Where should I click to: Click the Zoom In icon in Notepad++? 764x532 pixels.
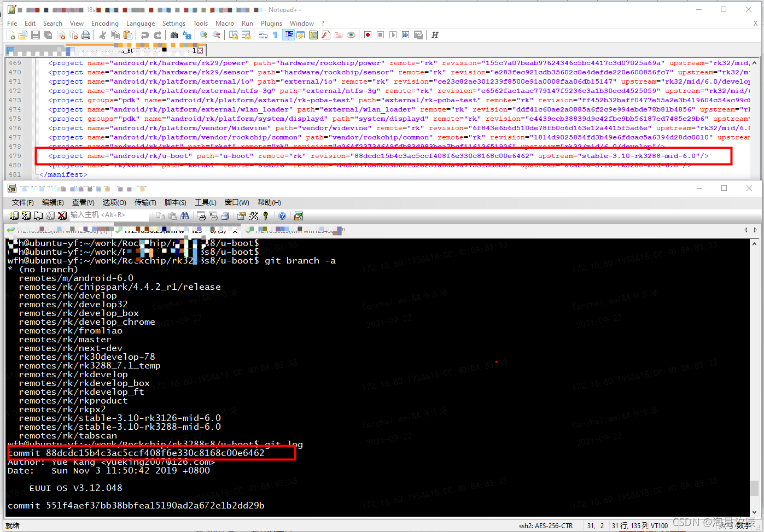coord(203,35)
